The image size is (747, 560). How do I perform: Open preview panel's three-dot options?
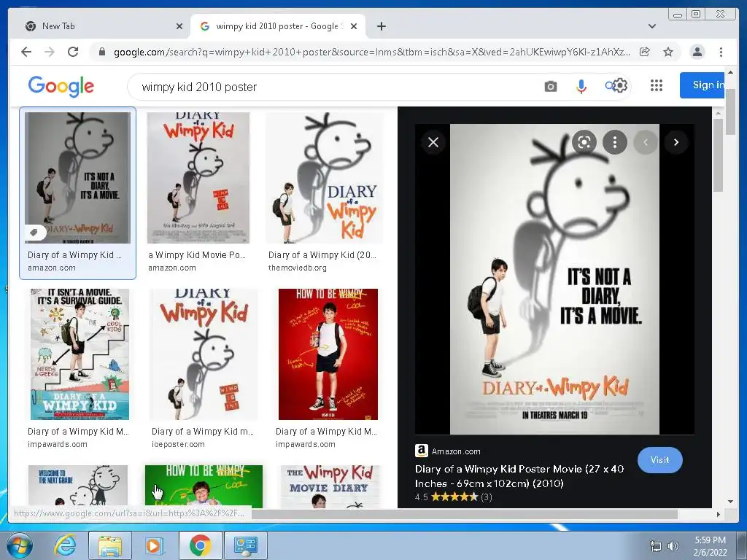pyautogui.click(x=614, y=142)
